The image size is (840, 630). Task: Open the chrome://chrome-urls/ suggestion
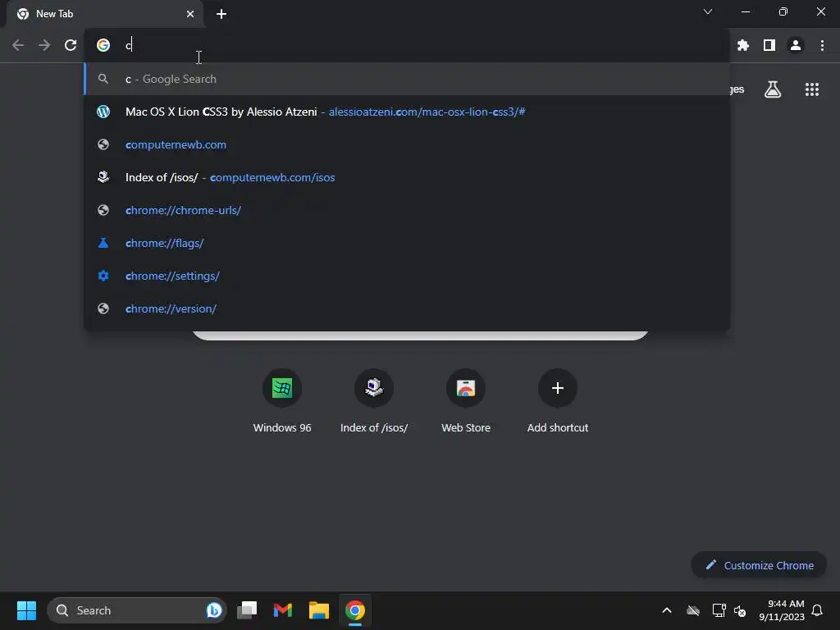click(x=407, y=211)
